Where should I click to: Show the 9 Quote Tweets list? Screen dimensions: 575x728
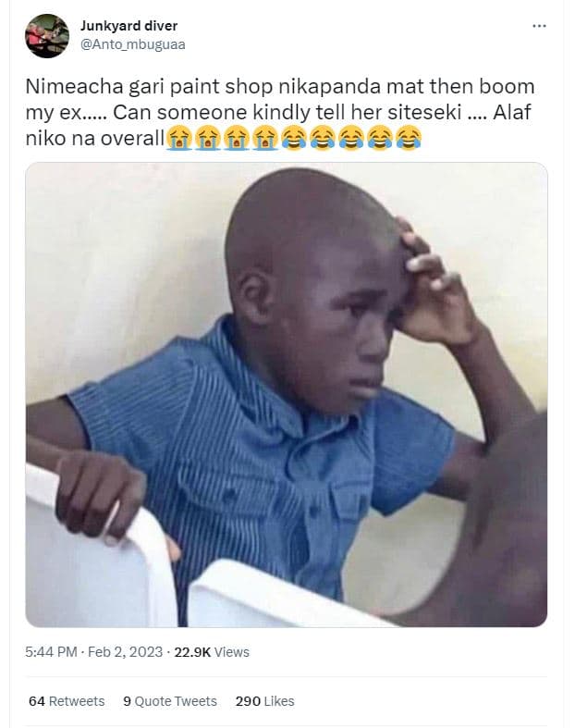[x=170, y=701]
